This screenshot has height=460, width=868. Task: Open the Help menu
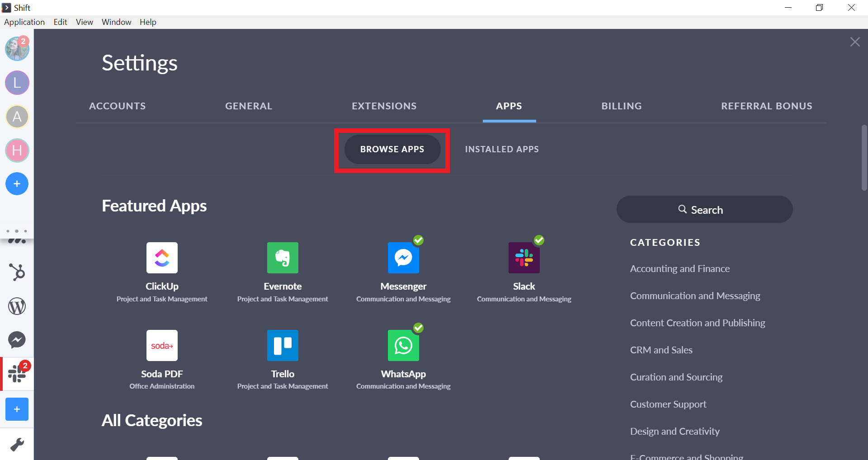pos(148,22)
